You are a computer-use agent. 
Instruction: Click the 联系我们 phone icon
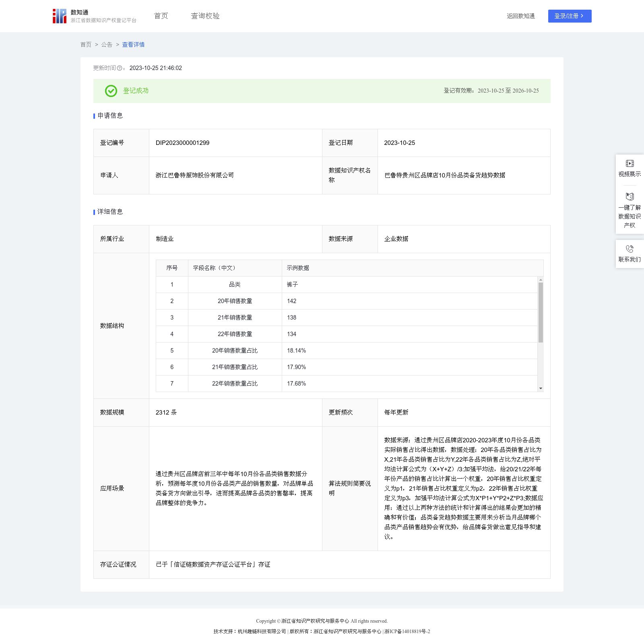tap(630, 249)
